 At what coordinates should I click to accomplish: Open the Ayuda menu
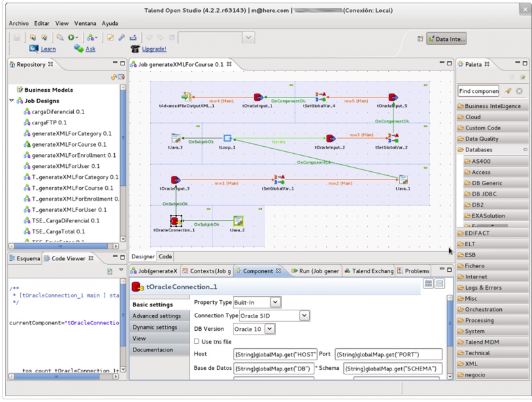pyautogui.click(x=110, y=23)
